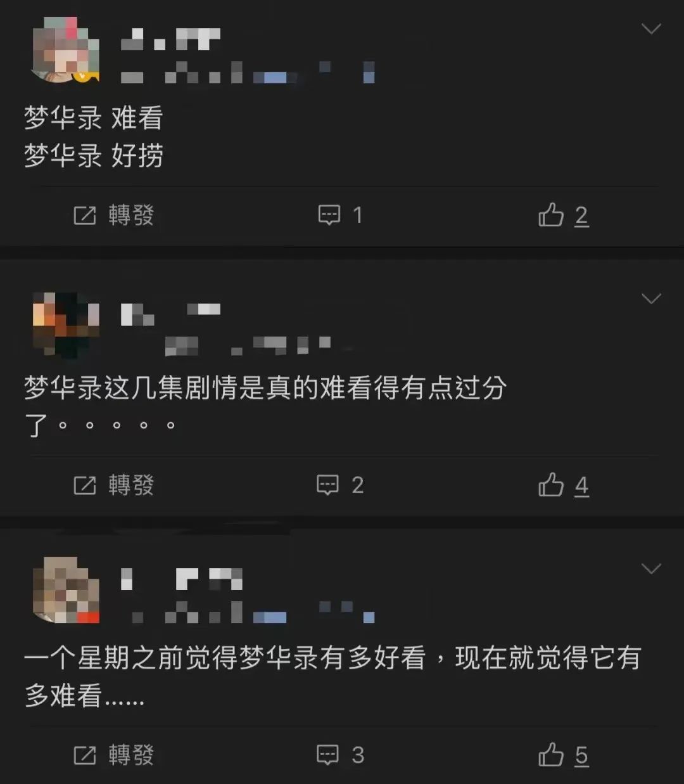Click the repost icon on the third post
The width and height of the screenshot is (684, 784).
[85, 755]
